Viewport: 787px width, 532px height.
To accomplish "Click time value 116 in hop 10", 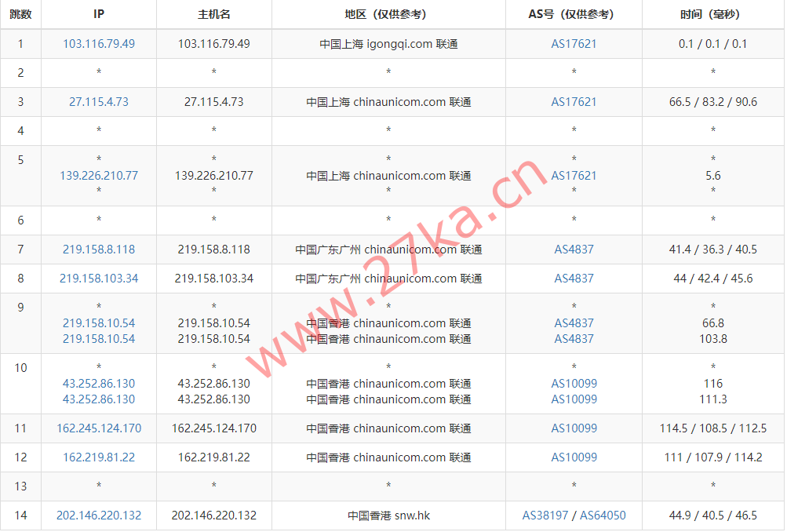I will pos(712,384).
